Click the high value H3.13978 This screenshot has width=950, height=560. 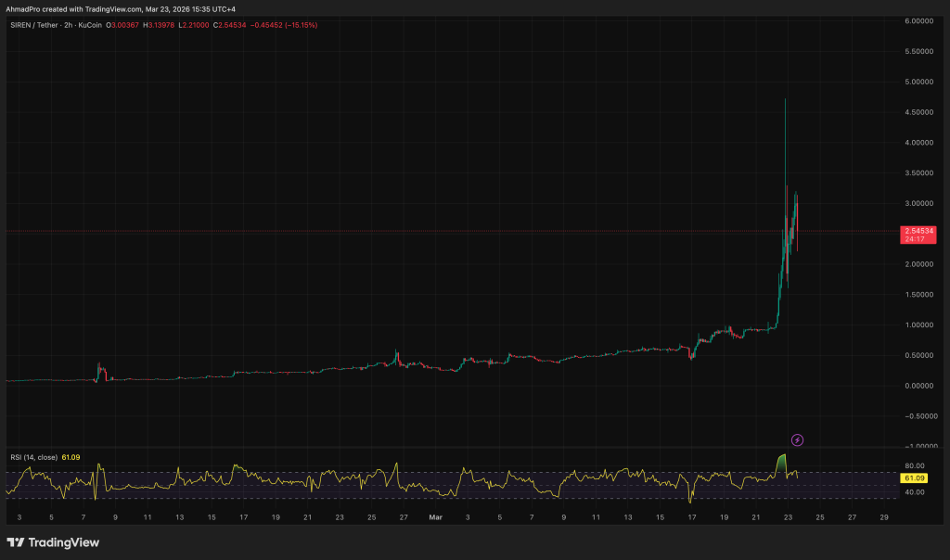(x=158, y=26)
